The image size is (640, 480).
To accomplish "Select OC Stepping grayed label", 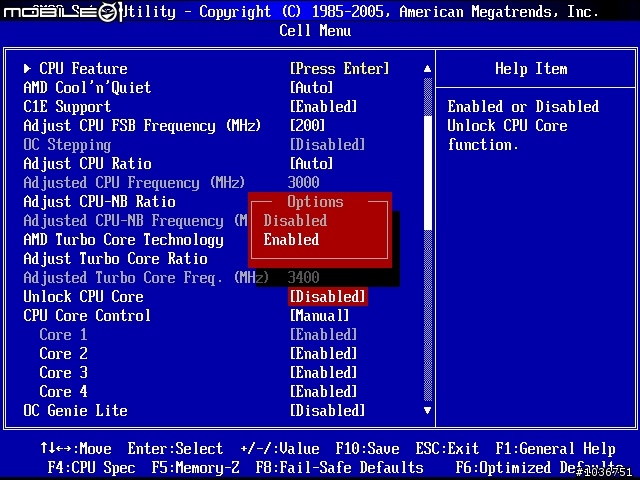I will pos(67,144).
